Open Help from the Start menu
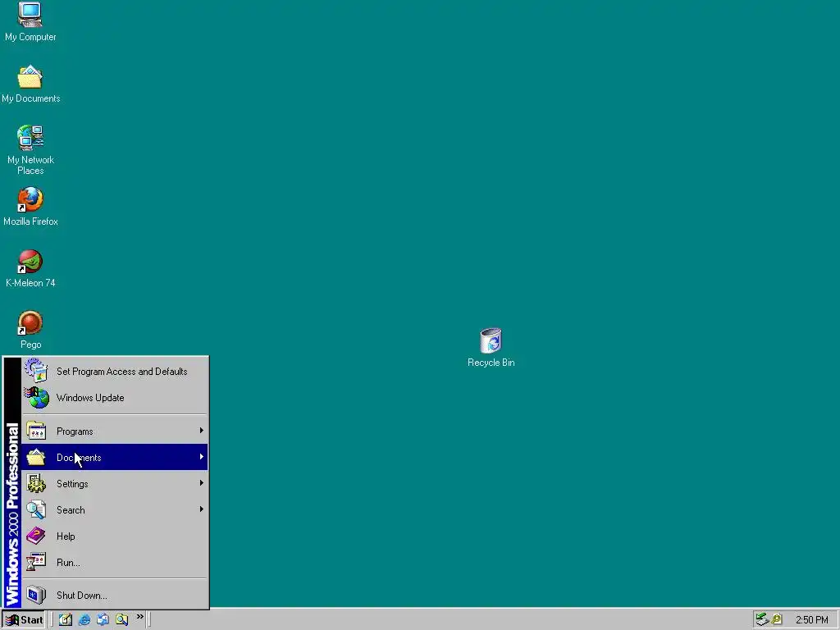Screen dimensions: 840x630 pos(115,536)
